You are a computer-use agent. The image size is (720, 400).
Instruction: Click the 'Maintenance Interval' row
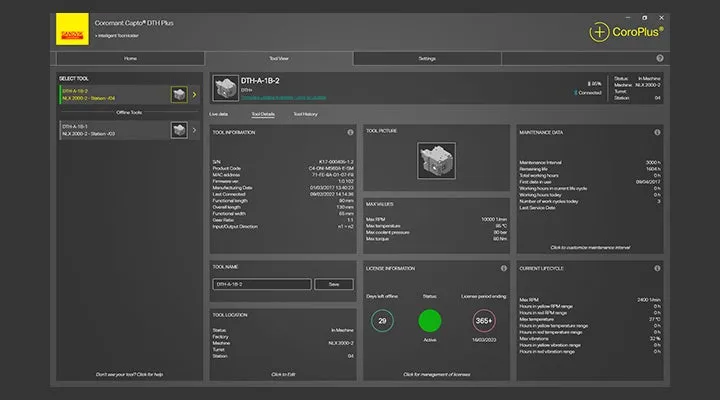[590, 163]
